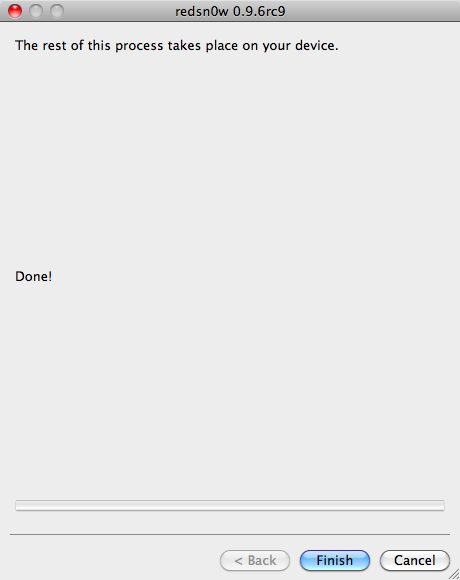Click the word 'device' in the heading
The height and width of the screenshot is (580, 460).
click(315, 45)
